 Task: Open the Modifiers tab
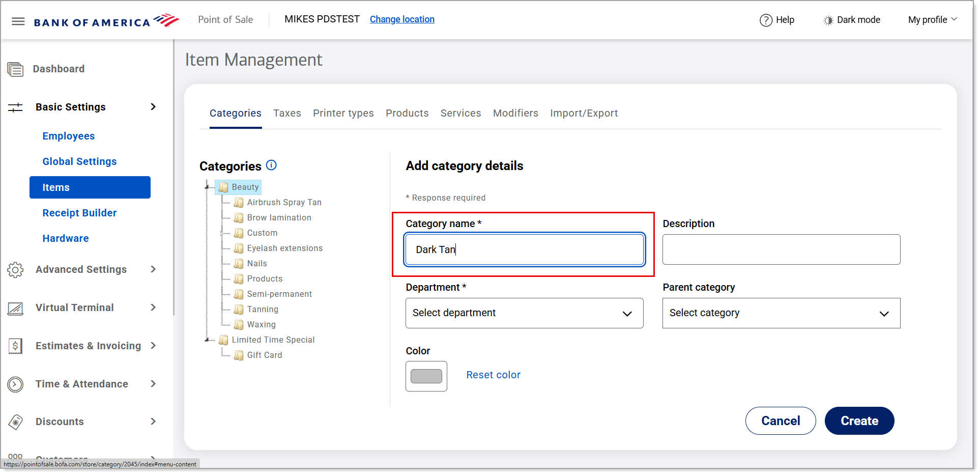515,113
